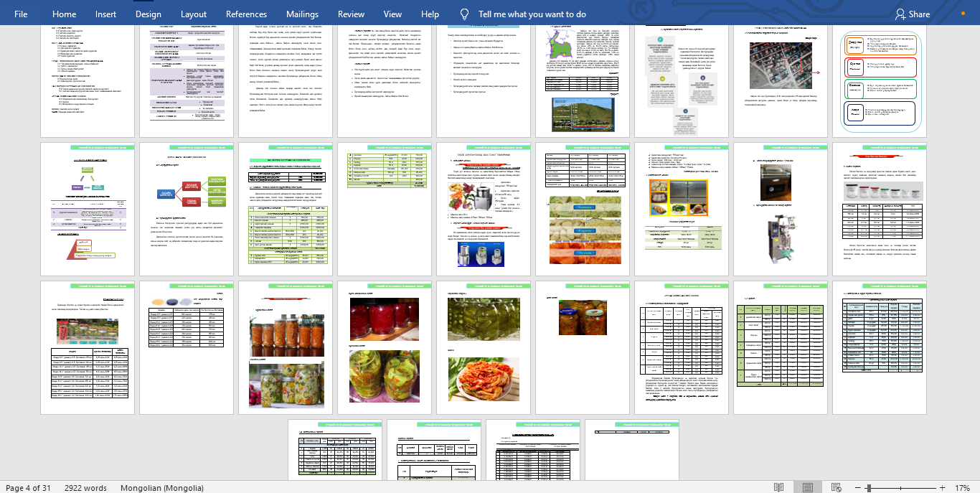Switch to the Mailings tab
This screenshot has height=493, width=980.
tap(301, 14)
